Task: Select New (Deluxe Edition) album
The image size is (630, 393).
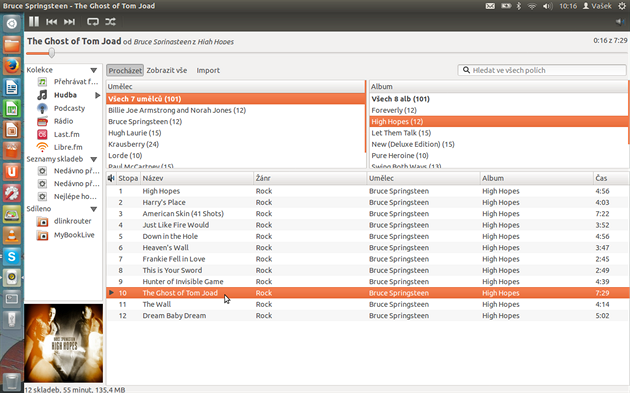Action: pyautogui.click(x=499, y=144)
